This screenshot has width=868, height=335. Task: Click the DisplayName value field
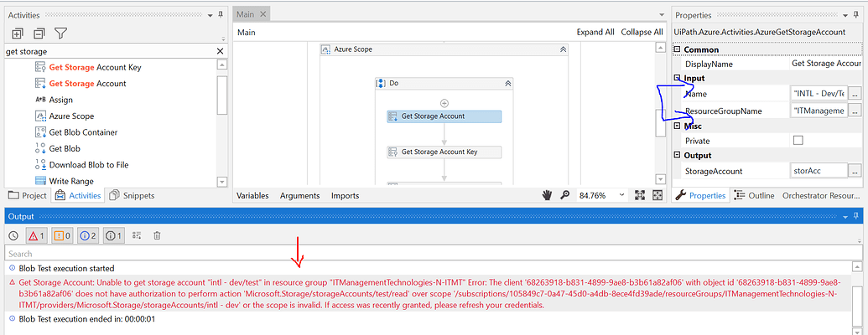click(825, 64)
